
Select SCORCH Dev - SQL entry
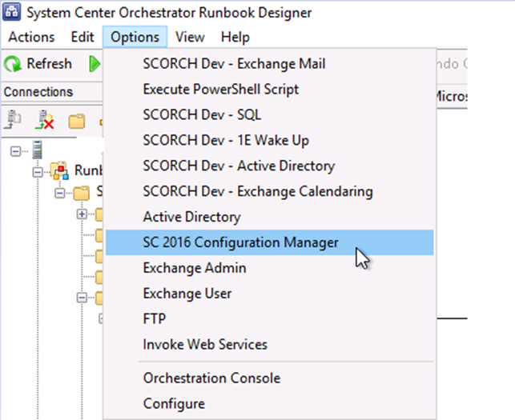[x=269, y=115]
